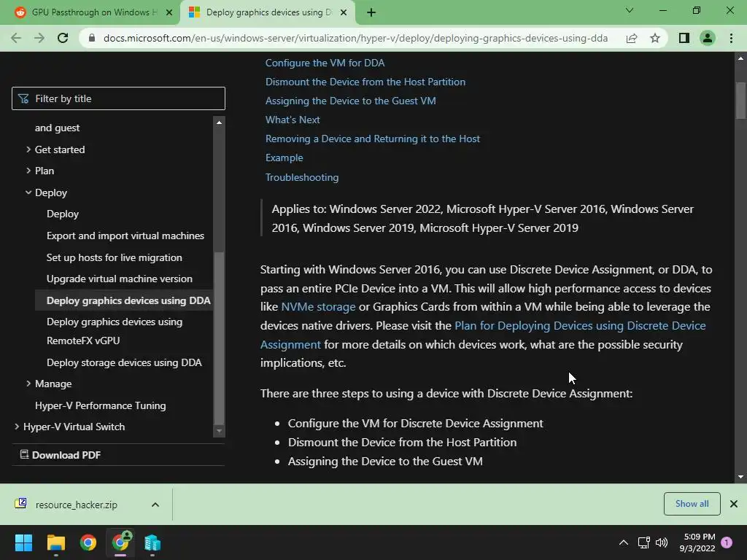This screenshot has width=747, height=560.
Task: Open the first Chrome taskbar icon
Action: point(88,542)
